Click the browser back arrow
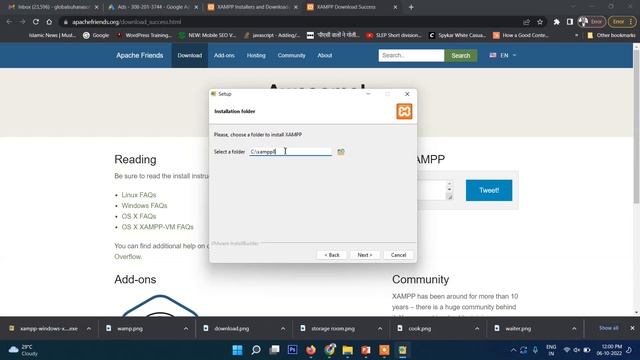 coord(9,22)
